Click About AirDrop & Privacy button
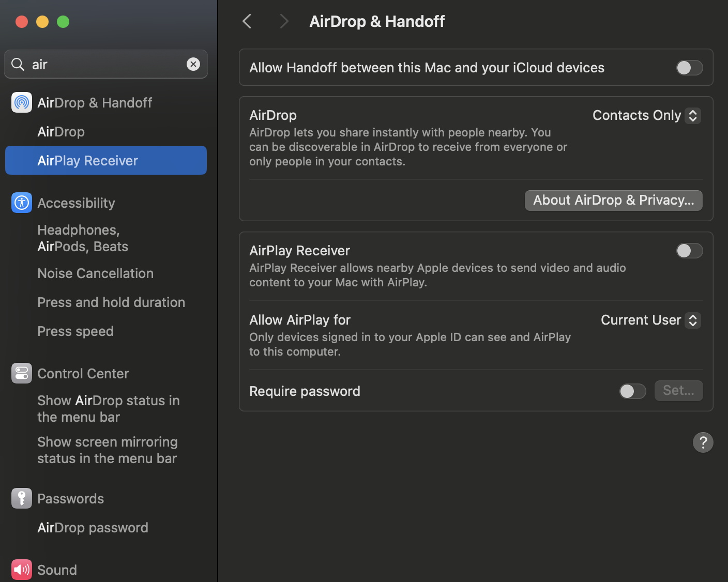The width and height of the screenshot is (728, 582). (614, 201)
